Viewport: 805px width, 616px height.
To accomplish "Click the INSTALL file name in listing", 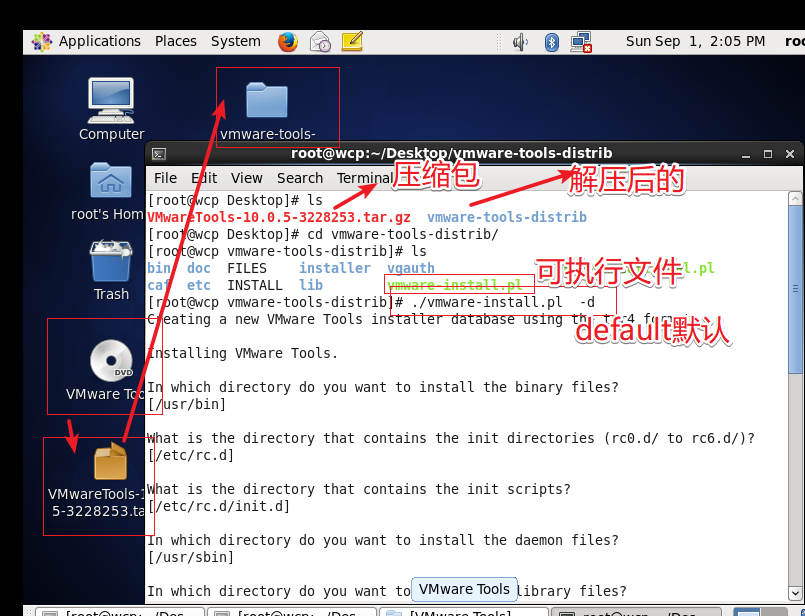I will tap(255, 285).
